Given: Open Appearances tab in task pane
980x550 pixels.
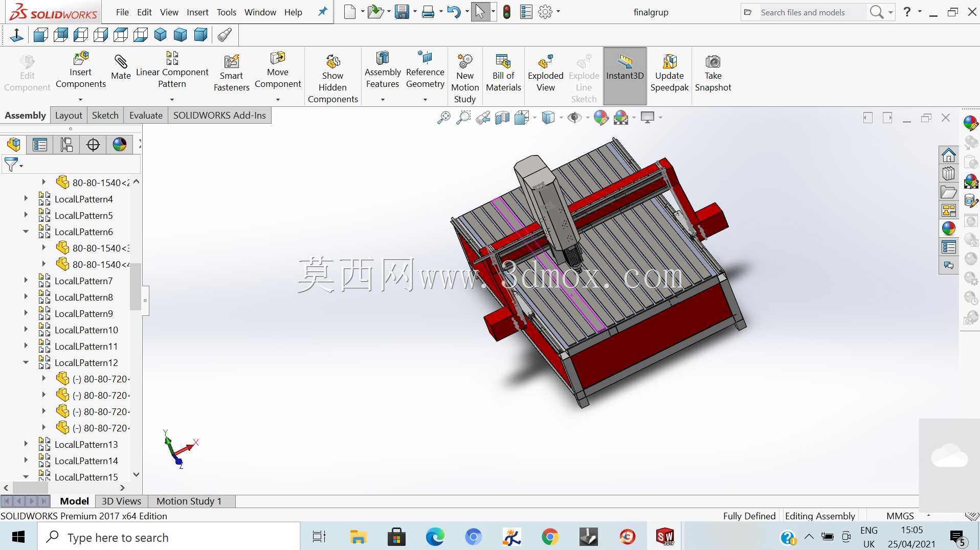Looking at the screenshot, I should coord(949,229).
